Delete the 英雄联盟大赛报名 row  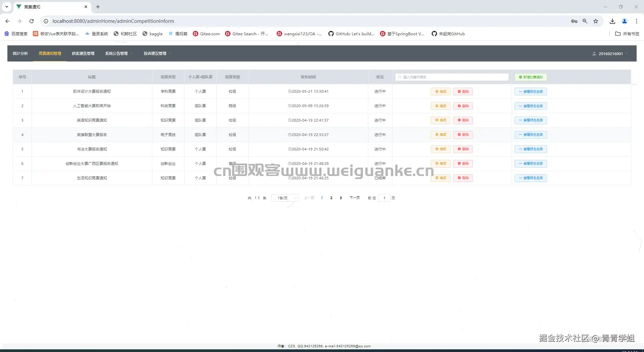(463, 135)
